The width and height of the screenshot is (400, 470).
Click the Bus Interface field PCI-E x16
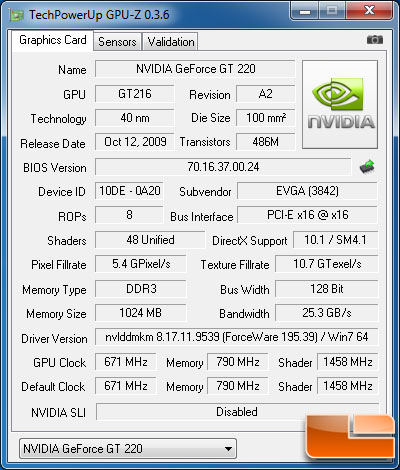coord(307,215)
